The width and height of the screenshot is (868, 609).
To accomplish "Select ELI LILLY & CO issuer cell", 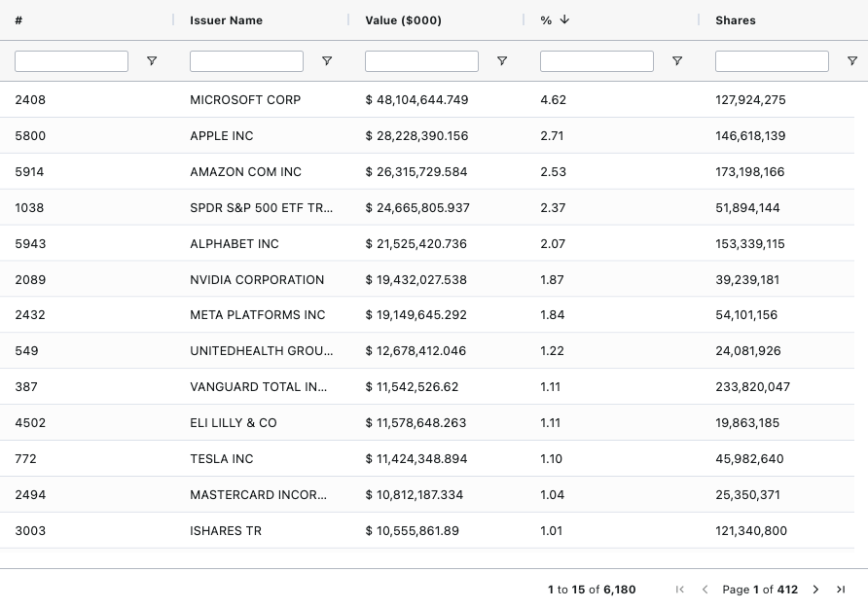I will pos(233,422).
